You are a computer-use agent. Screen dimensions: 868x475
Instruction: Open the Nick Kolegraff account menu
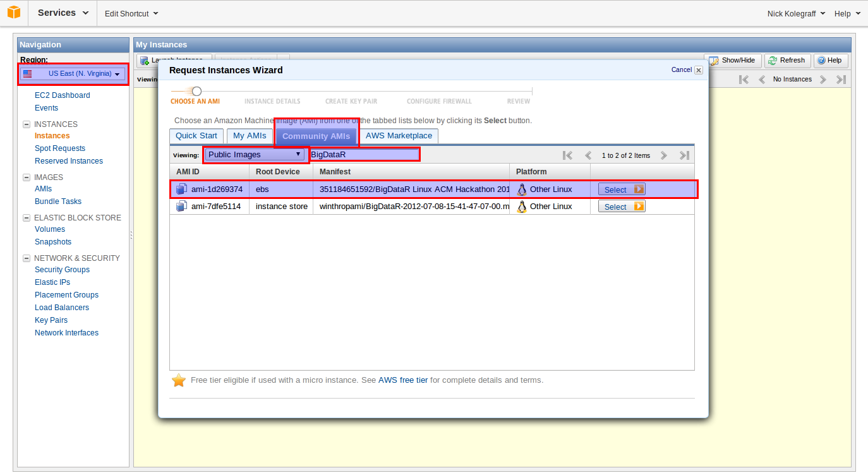(796, 14)
